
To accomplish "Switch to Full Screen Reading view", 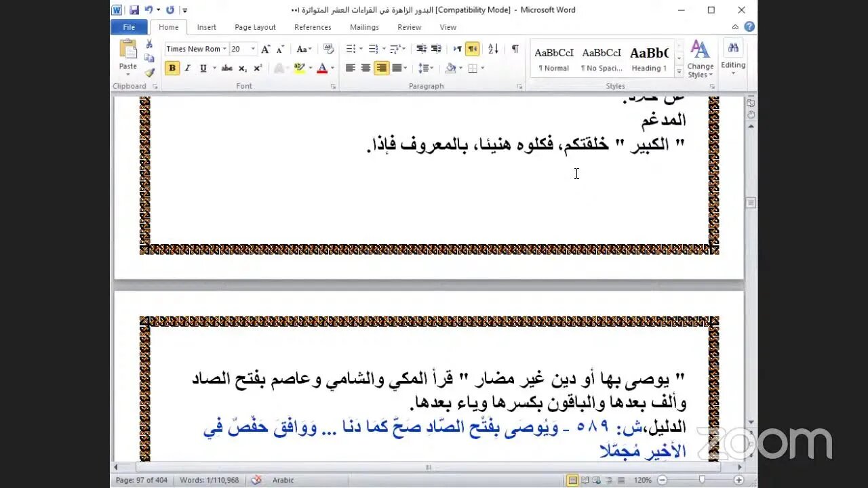I will coord(585,480).
